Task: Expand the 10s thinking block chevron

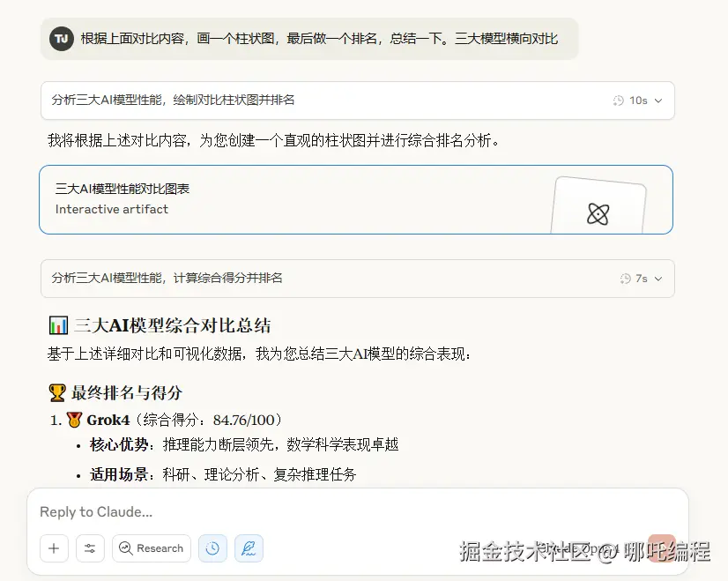Action: [658, 101]
